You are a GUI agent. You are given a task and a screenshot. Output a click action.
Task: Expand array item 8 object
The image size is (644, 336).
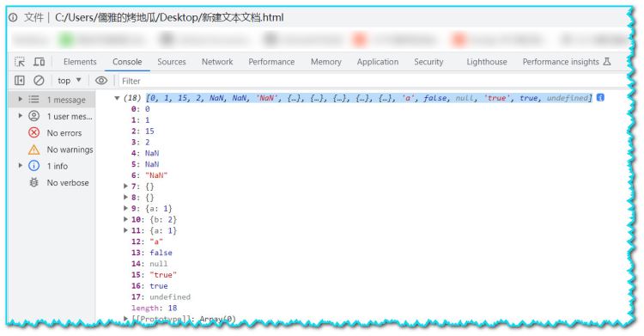[125, 198]
